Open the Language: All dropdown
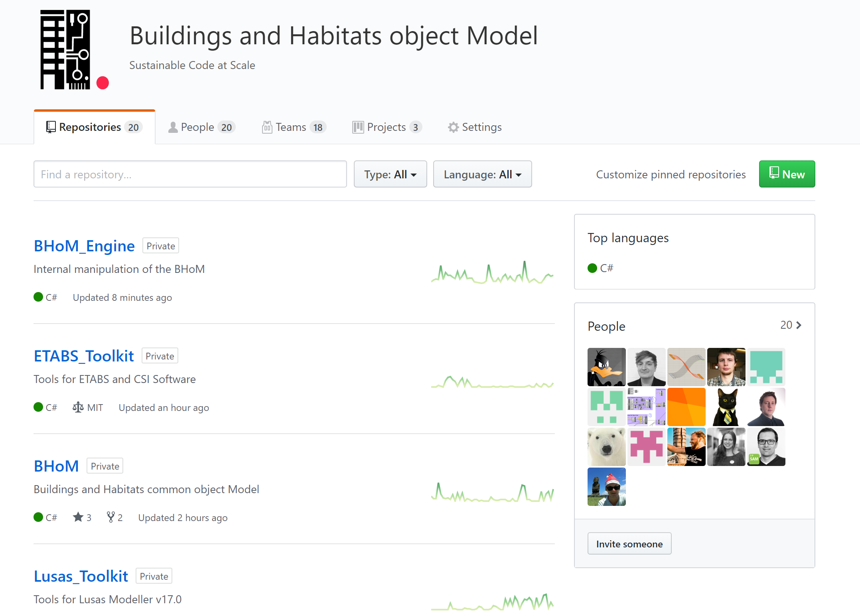This screenshot has height=616, width=860. tap(482, 174)
